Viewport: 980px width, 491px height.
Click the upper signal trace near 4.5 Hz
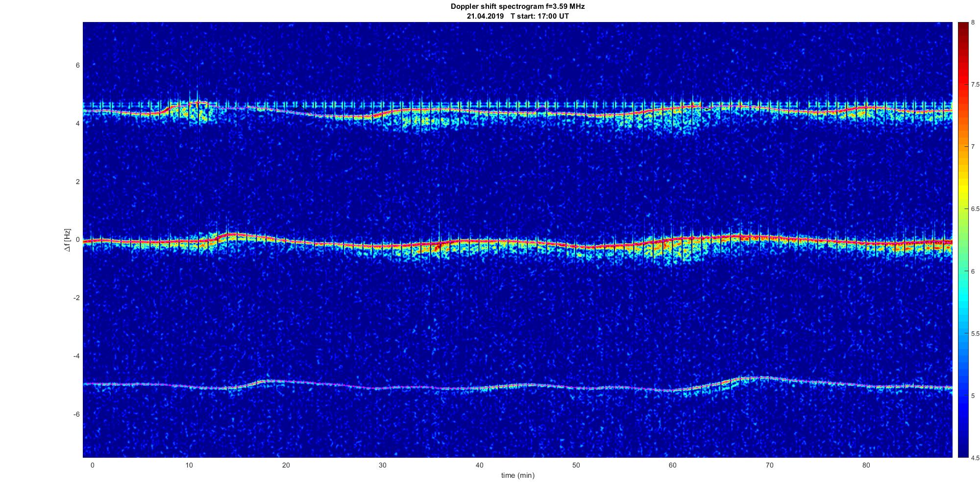(x=517, y=113)
